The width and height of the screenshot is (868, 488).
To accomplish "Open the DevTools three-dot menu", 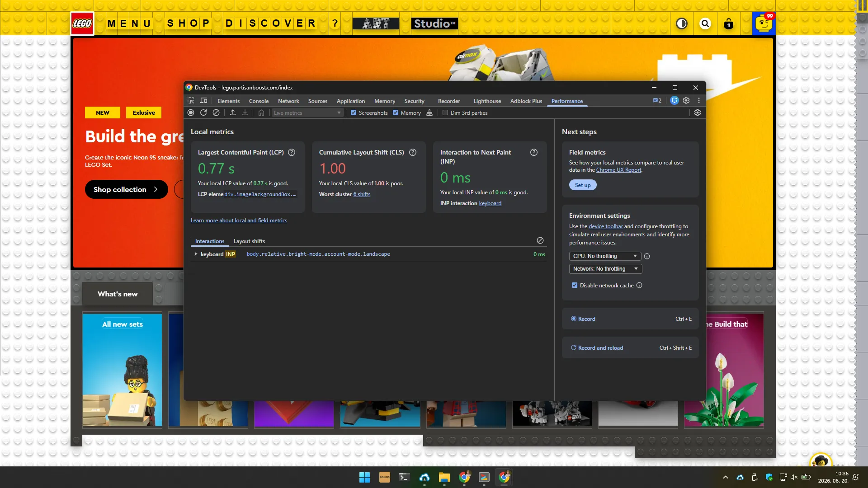I will [x=699, y=100].
